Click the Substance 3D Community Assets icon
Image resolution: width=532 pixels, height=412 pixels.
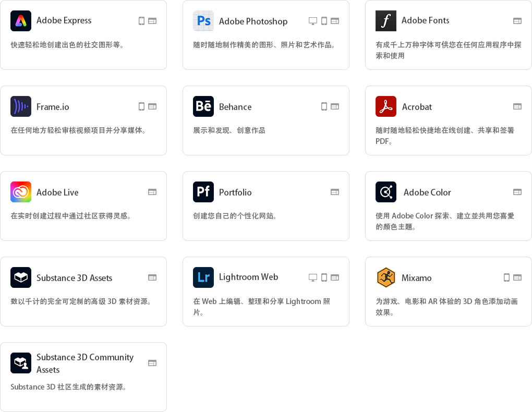pos(21,363)
